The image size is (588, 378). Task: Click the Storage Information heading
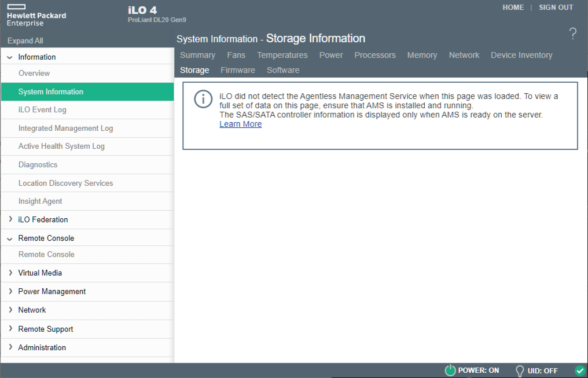315,39
